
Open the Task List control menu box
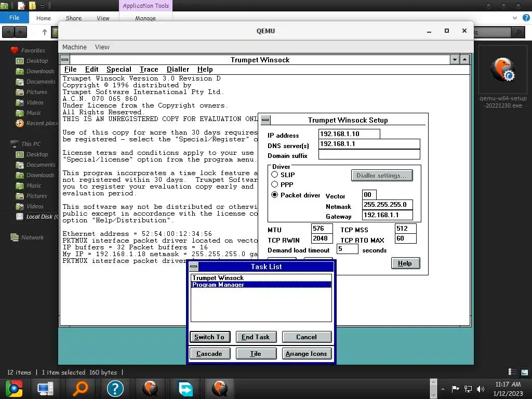pos(194,267)
